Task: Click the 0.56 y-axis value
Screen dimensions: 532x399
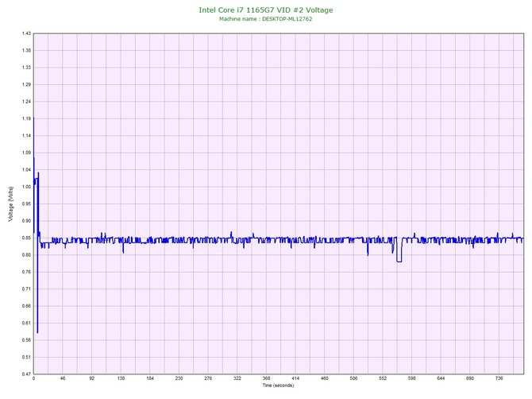Action: [x=26, y=340]
